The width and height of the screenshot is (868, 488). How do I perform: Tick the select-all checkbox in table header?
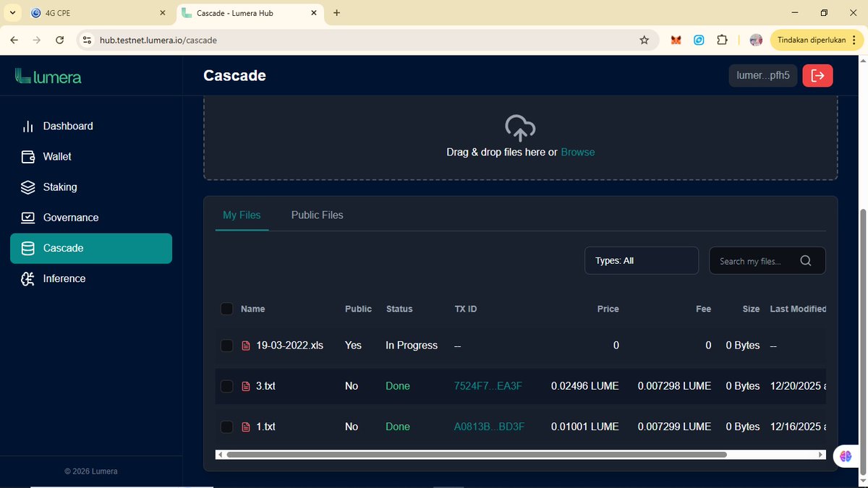click(226, 309)
